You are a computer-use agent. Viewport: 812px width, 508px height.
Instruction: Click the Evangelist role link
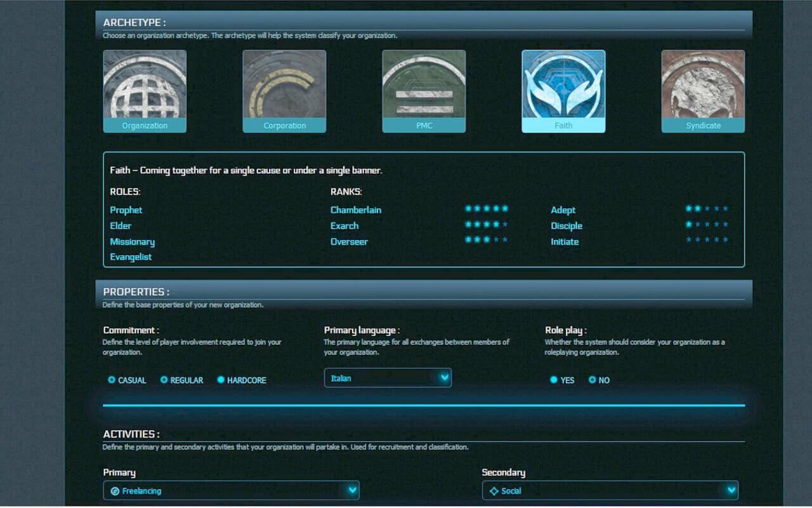(x=131, y=257)
